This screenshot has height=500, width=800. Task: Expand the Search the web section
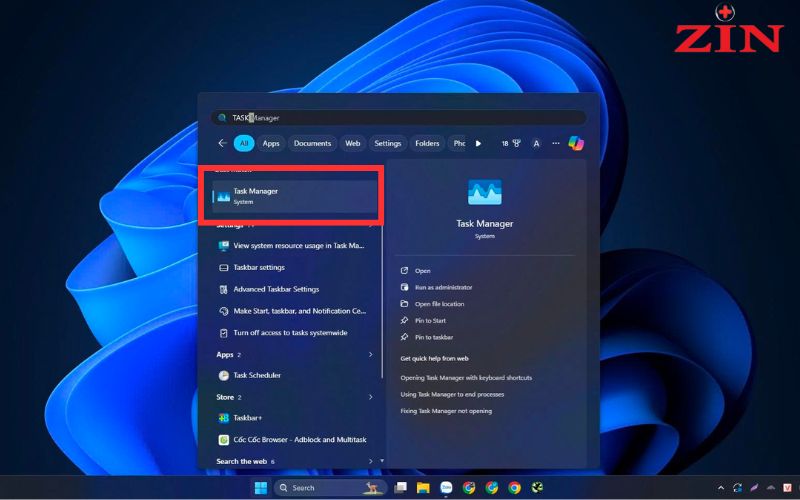370,461
